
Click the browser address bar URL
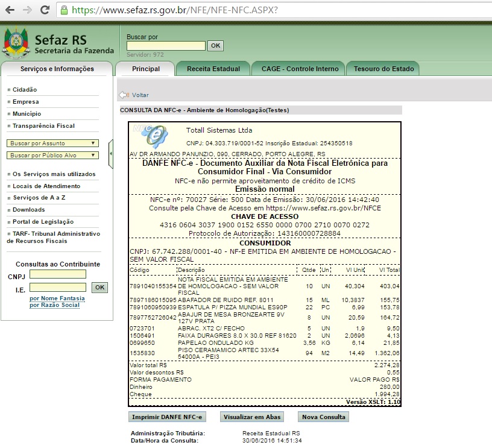175,10
